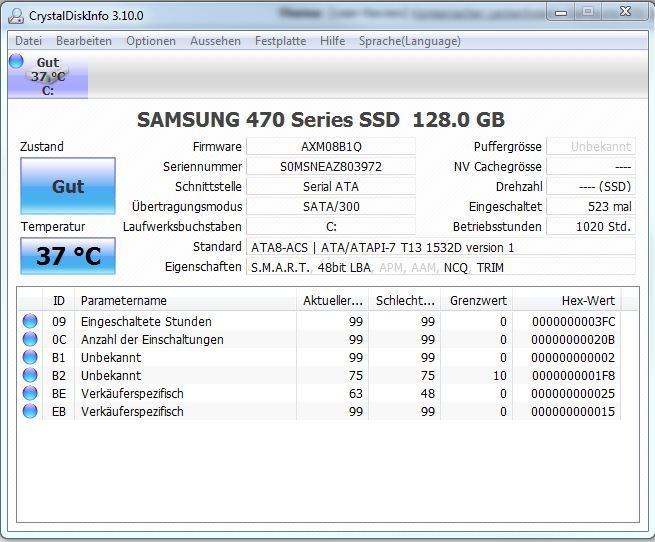
Task: Click the Drehzahl field ---- (SSD)
Action: click(591, 186)
